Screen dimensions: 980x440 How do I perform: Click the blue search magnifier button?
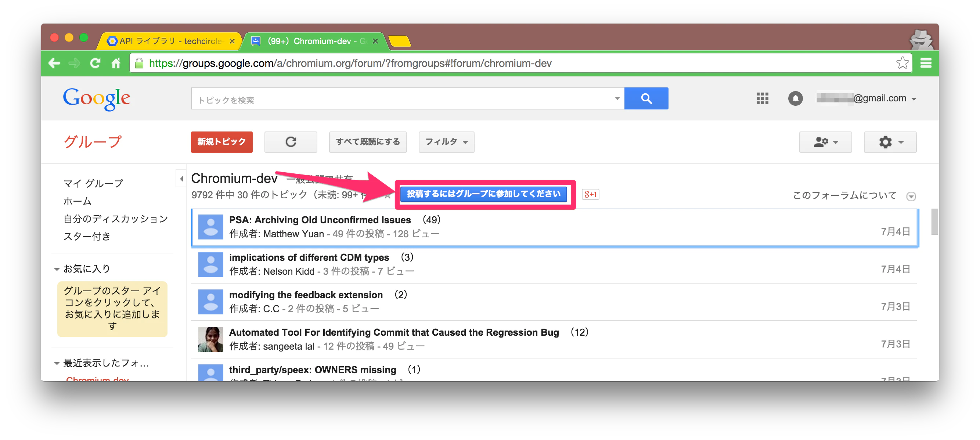[x=646, y=98]
